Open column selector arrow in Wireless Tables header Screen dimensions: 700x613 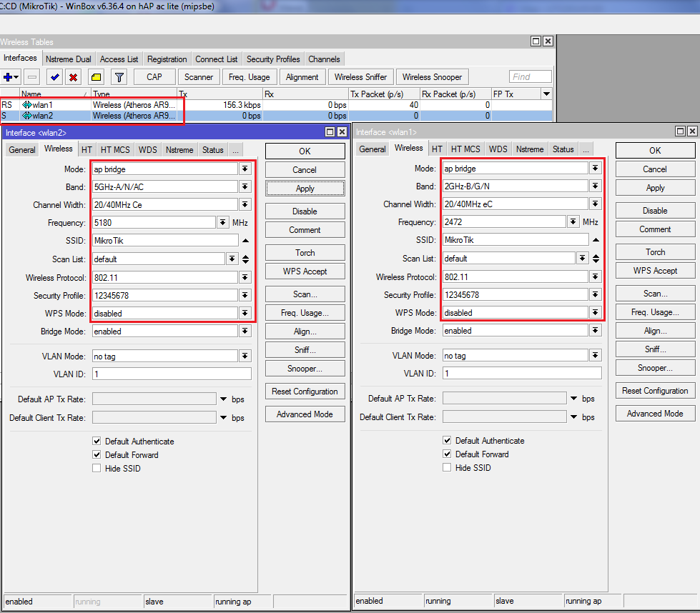click(x=546, y=94)
